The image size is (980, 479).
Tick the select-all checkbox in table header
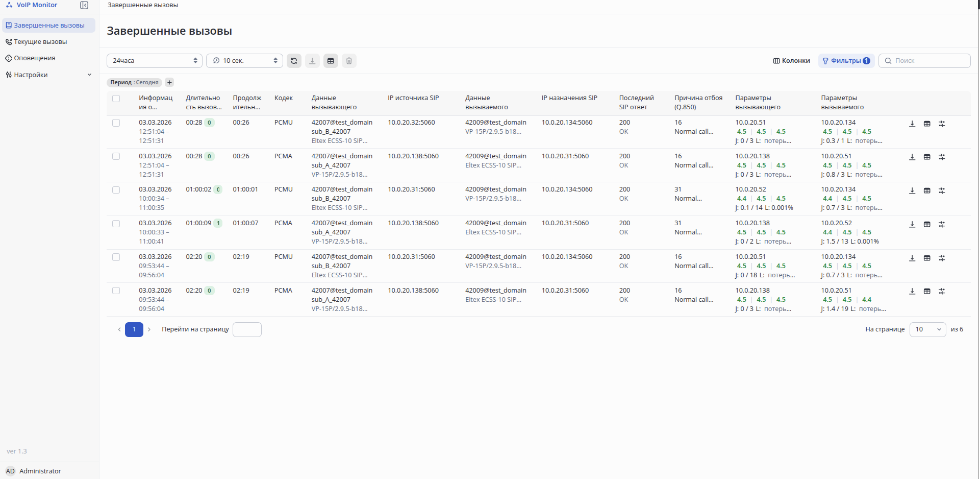116,99
